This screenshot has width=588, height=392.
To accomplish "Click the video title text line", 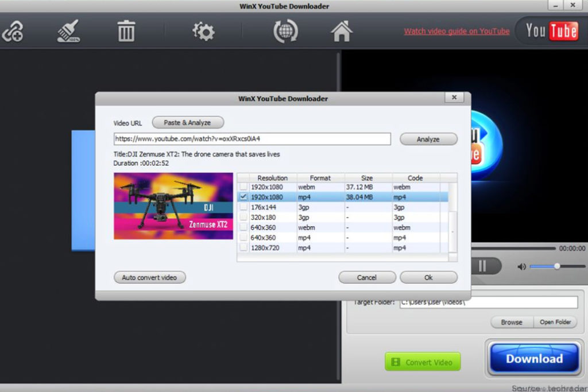I will click(196, 154).
